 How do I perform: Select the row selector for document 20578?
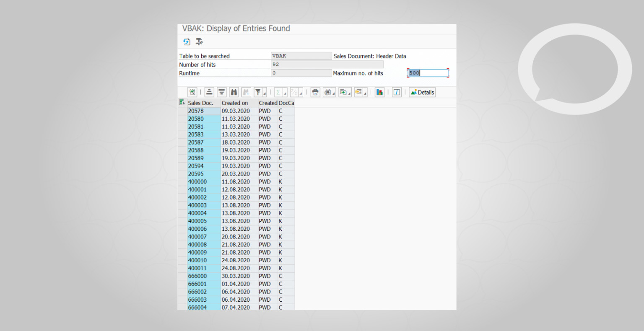pyautogui.click(x=182, y=111)
